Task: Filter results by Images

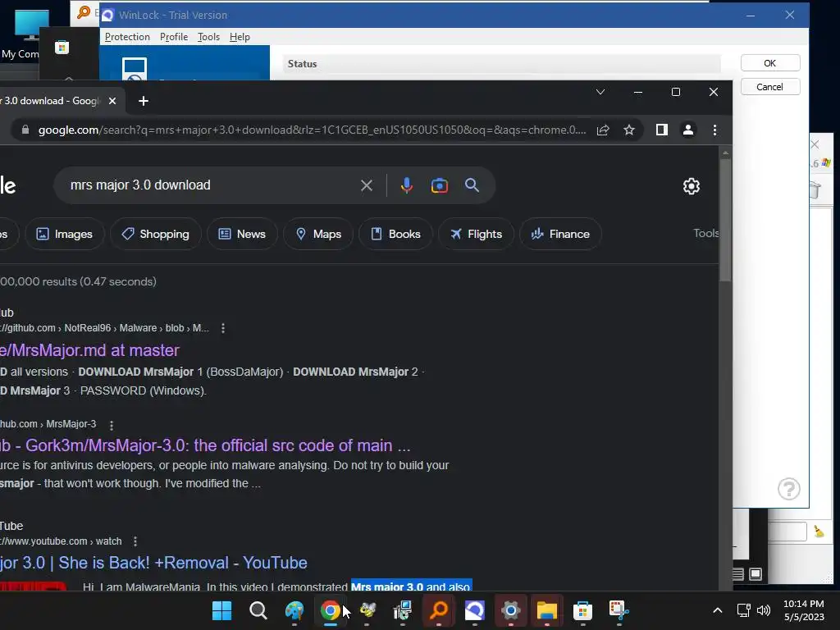Action: pyautogui.click(x=64, y=234)
